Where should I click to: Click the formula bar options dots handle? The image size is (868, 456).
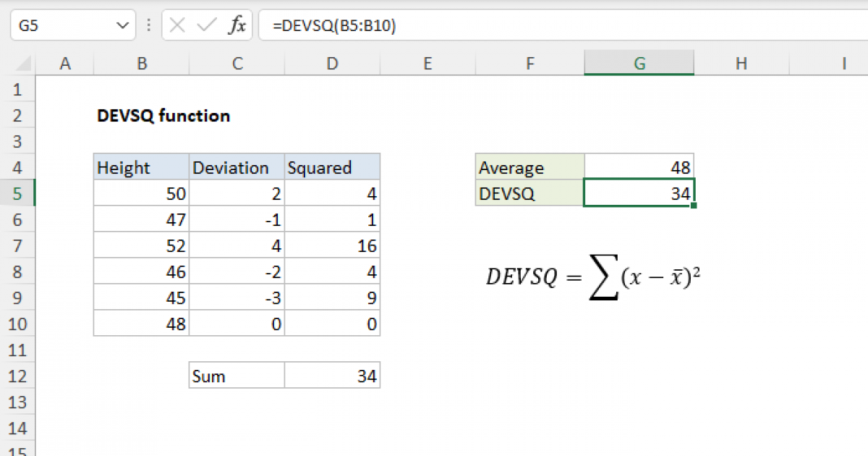[148, 26]
